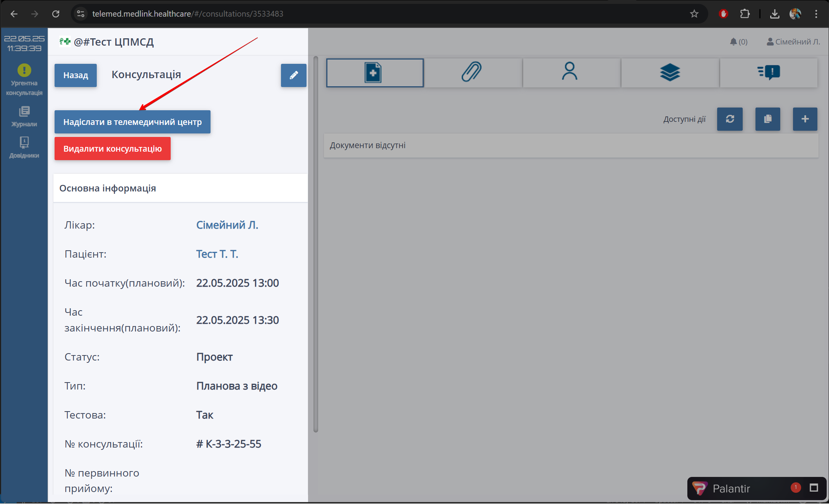Open the notifications bell (0)
The height and width of the screenshot is (504, 829).
pyautogui.click(x=738, y=42)
